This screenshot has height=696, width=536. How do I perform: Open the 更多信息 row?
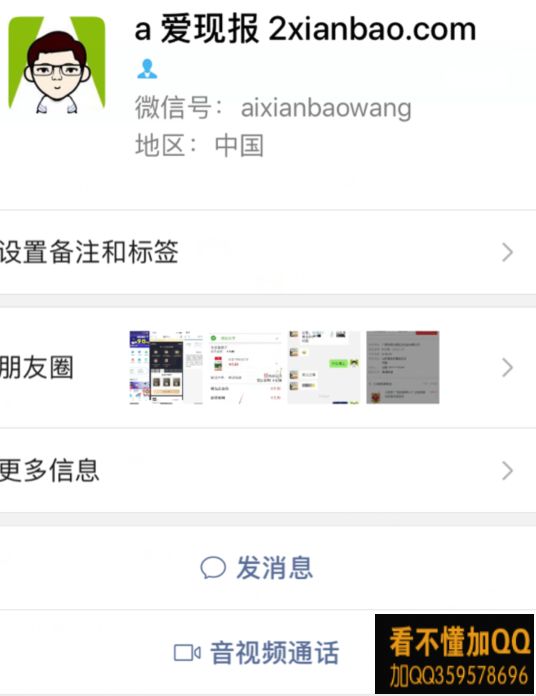[x=268, y=471]
